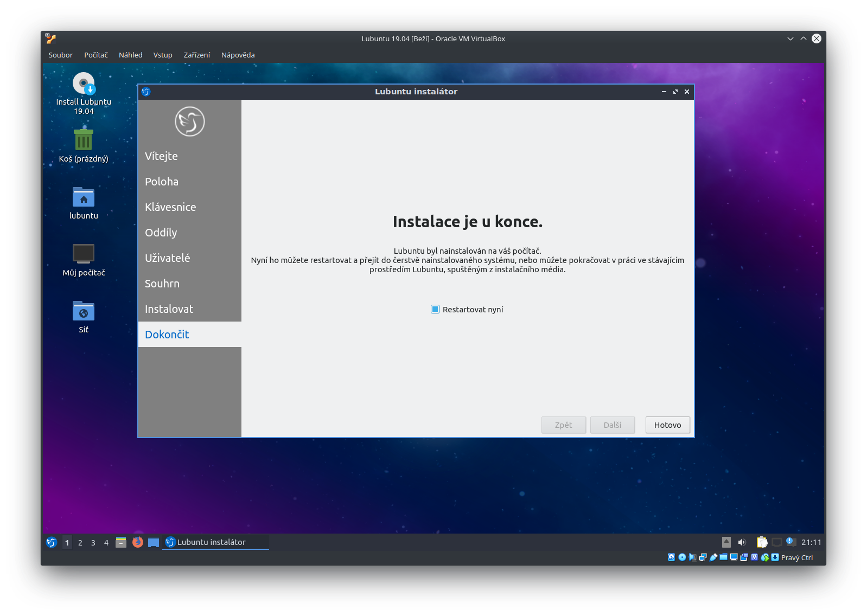
Task: Open the Soubor menu
Action: tap(61, 55)
